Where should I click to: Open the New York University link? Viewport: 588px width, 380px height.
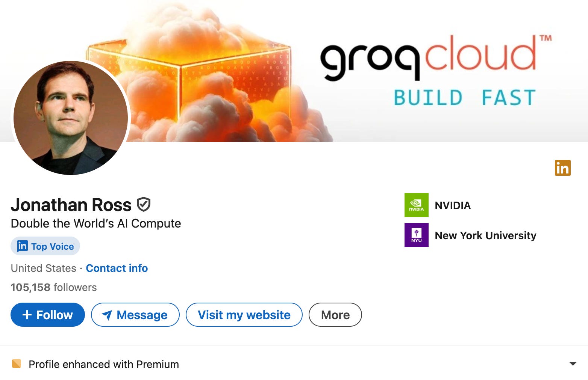[485, 235]
